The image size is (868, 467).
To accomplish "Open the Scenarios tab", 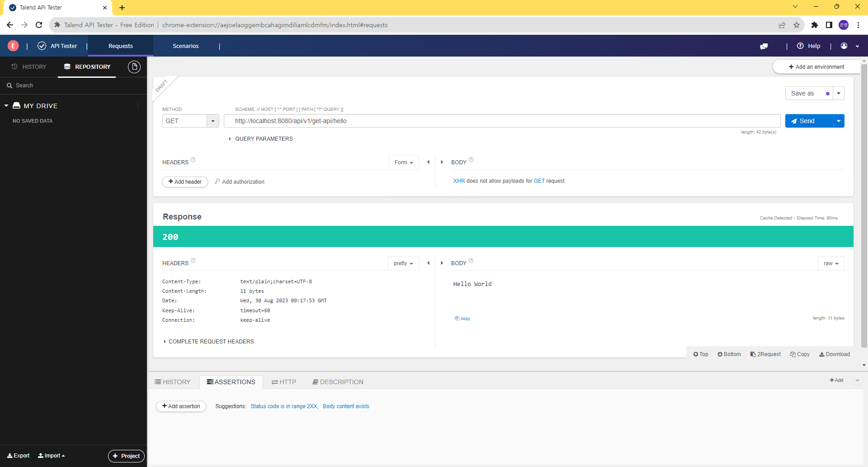I will pyautogui.click(x=186, y=46).
